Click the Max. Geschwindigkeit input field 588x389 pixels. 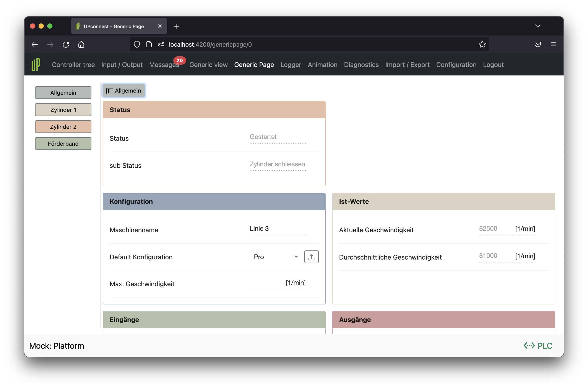coord(266,283)
